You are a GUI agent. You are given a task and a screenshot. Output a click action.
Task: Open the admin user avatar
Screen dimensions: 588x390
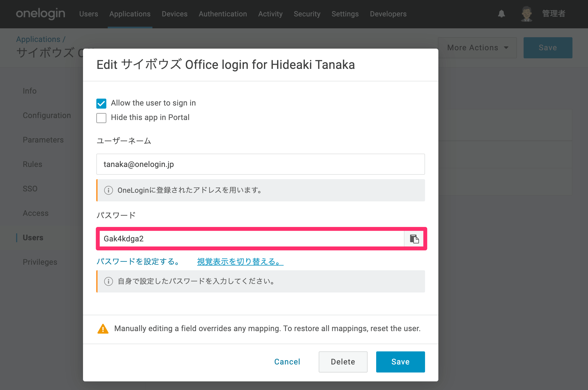(x=526, y=14)
